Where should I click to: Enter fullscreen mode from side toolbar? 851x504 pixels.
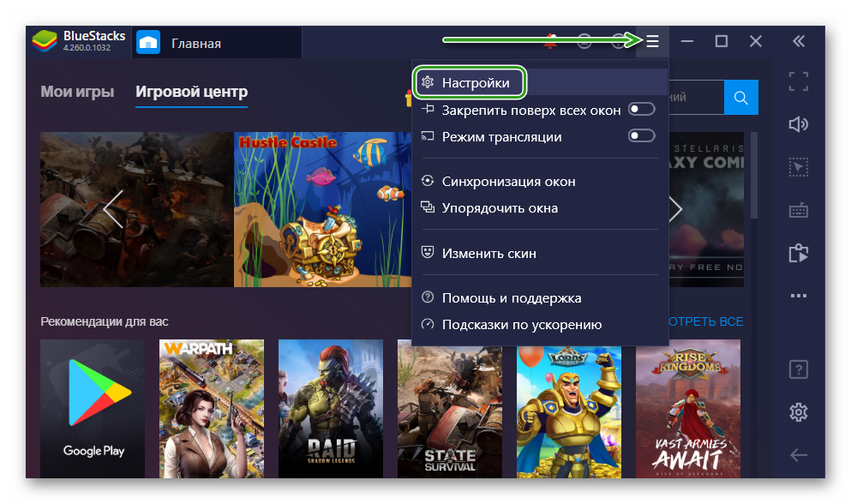point(799,81)
